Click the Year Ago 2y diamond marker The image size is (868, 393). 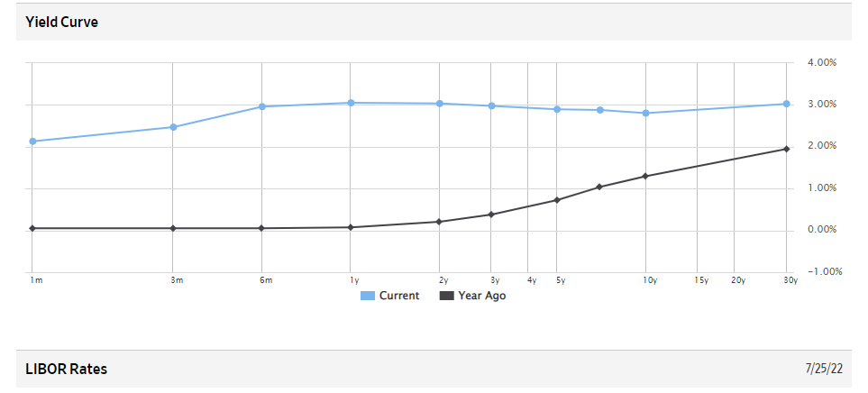pyautogui.click(x=439, y=222)
